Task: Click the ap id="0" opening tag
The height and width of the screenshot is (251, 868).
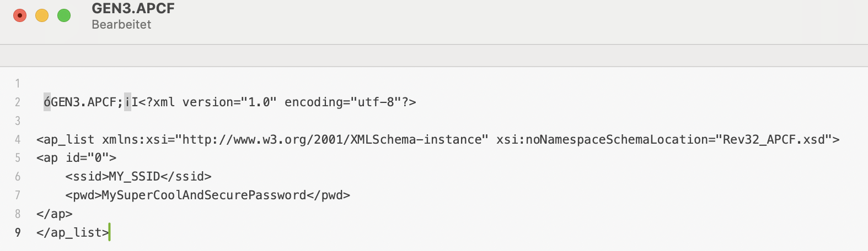Action: 76,158
